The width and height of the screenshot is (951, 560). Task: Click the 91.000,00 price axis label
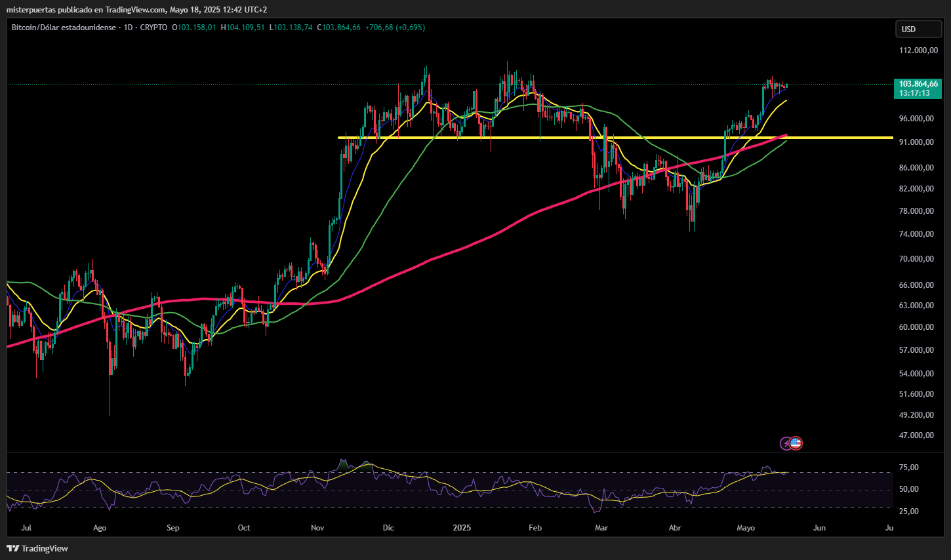[x=916, y=142]
